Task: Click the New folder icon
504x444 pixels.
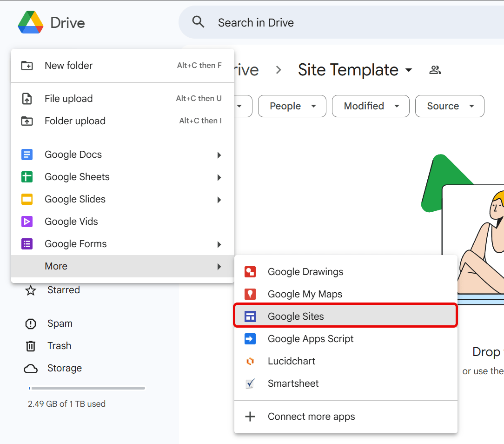Action: (27, 66)
